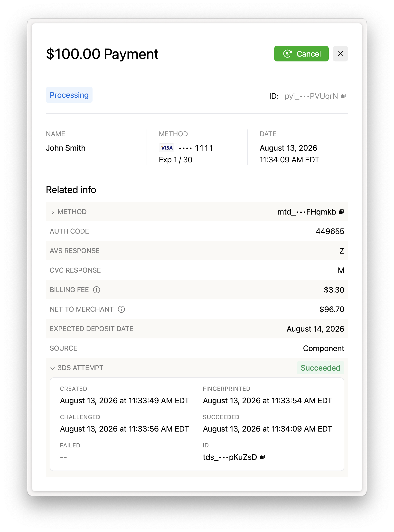Copy the 3DS ID tds_pKuZsD
Viewport: 394px width, 532px height.
(262, 457)
